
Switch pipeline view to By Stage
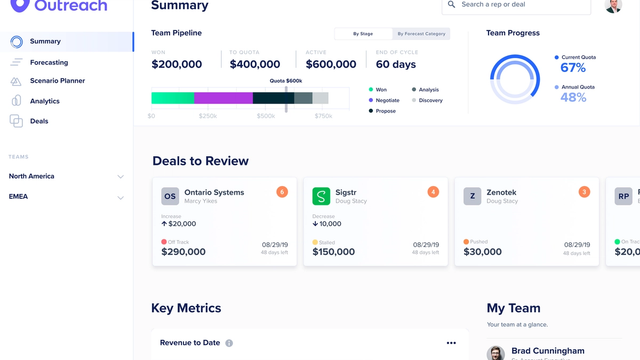point(363,33)
